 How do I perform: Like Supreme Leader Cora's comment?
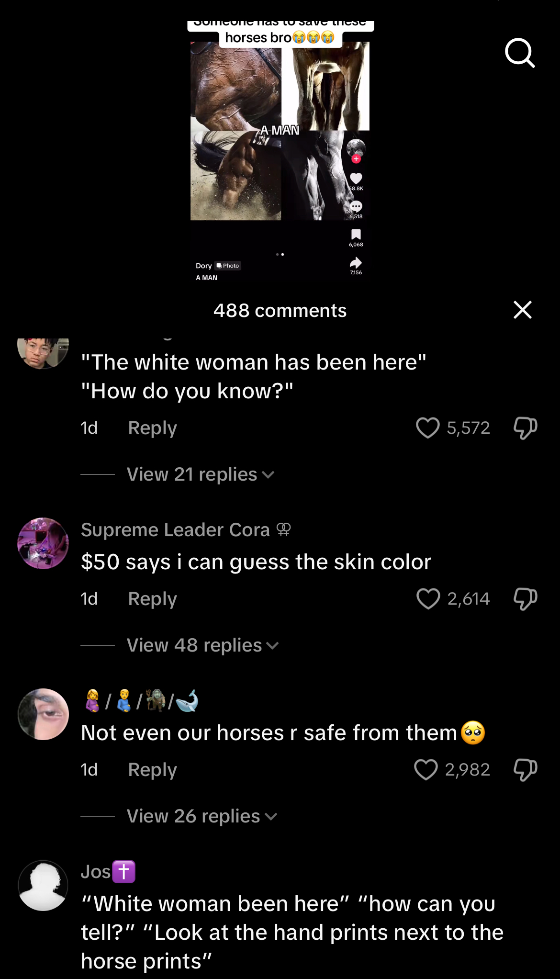click(428, 598)
